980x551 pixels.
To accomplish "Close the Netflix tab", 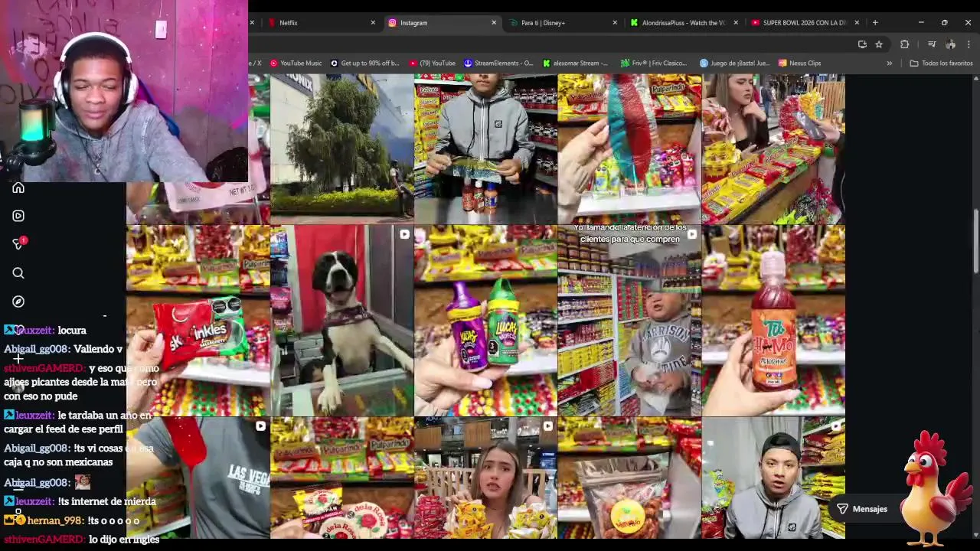I will pyautogui.click(x=373, y=23).
